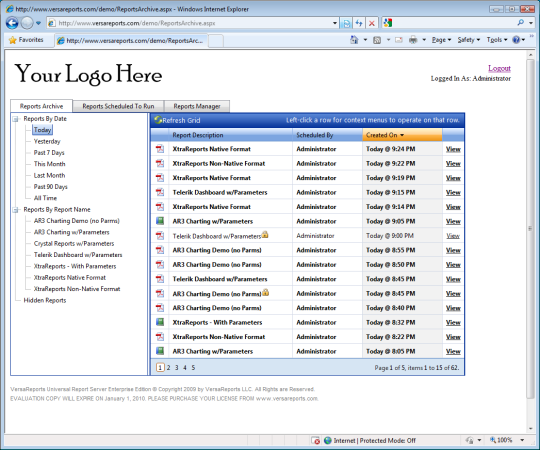This screenshot has height=450, width=540.
Task: Select Past 7 Days tree item
Action: [x=49, y=153]
